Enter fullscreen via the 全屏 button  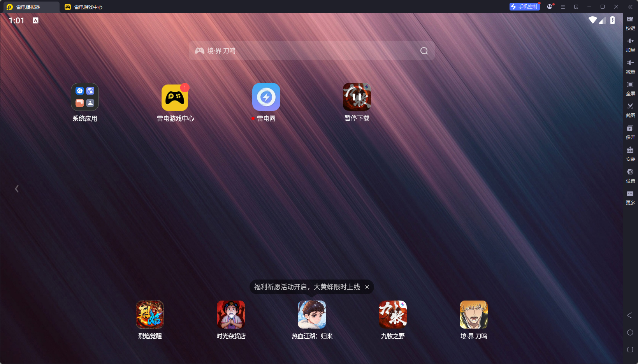click(630, 88)
